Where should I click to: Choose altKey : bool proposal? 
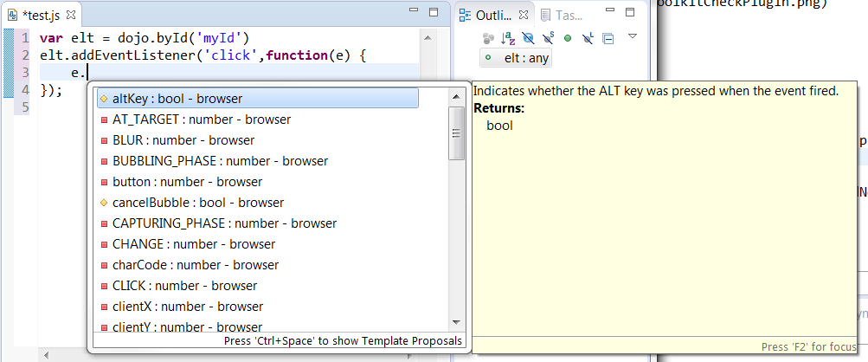[257, 99]
